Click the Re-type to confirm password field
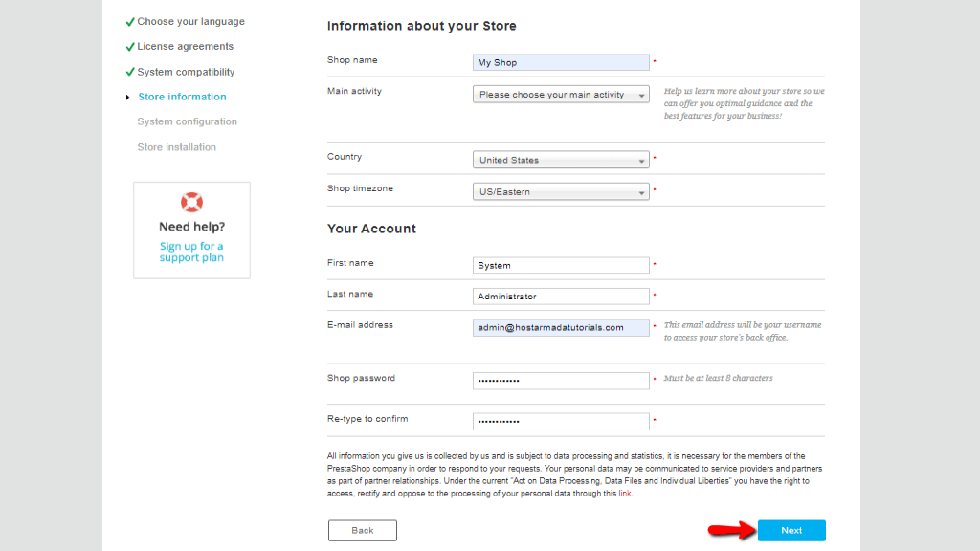The image size is (980, 551). (x=561, y=421)
